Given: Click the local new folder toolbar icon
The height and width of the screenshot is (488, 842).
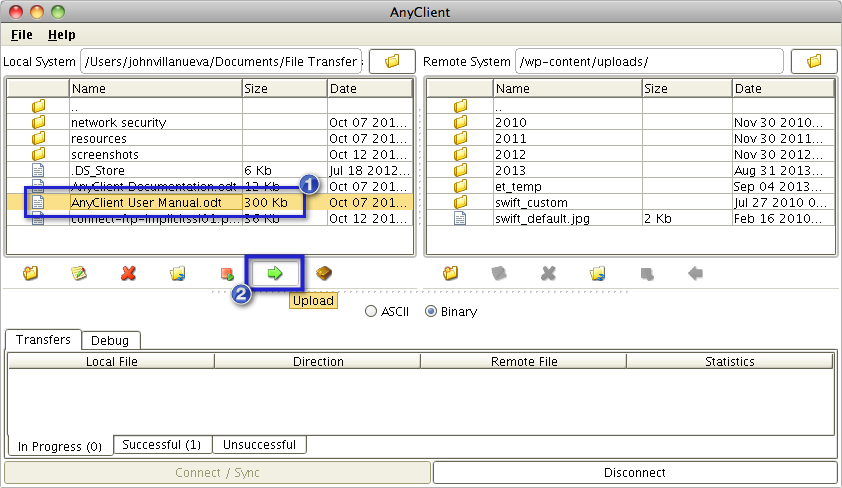Looking at the screenshot, I should [x=31, y=273].
